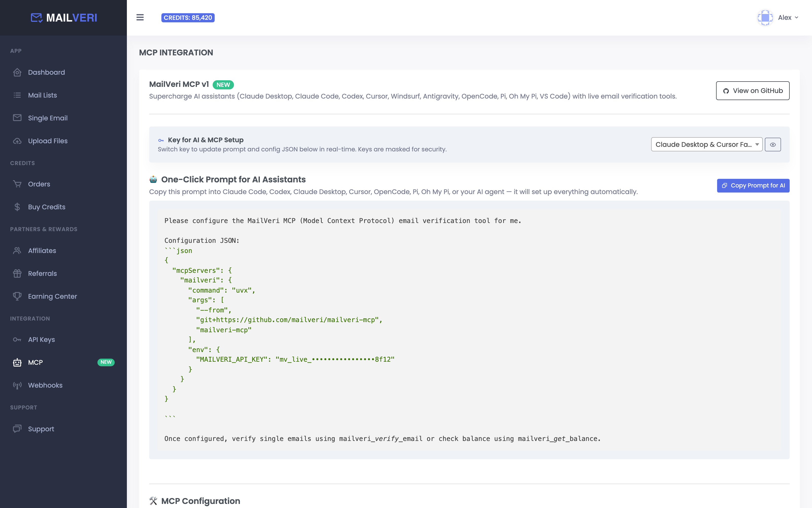Open the Claude Desktop & Cursor key dropdown
This screenshot has width=812, height=508.
(x=707, y=145)
